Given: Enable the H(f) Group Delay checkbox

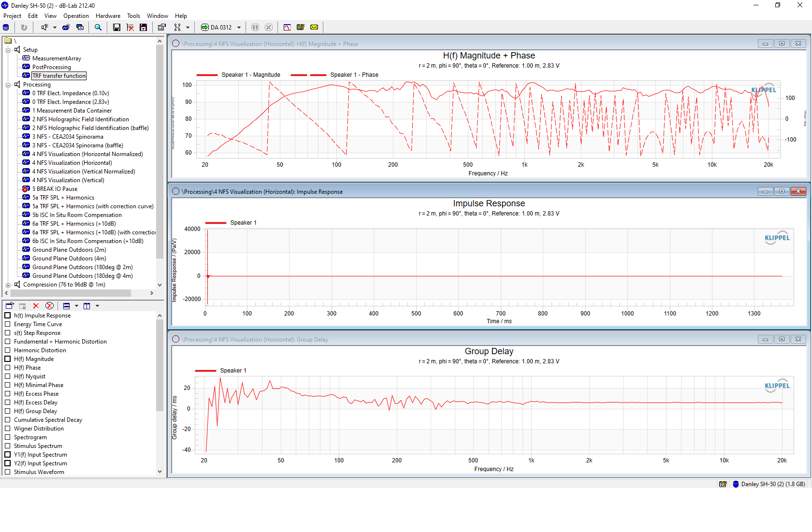Looking at the screenshot, I should [x=8, y=411].
